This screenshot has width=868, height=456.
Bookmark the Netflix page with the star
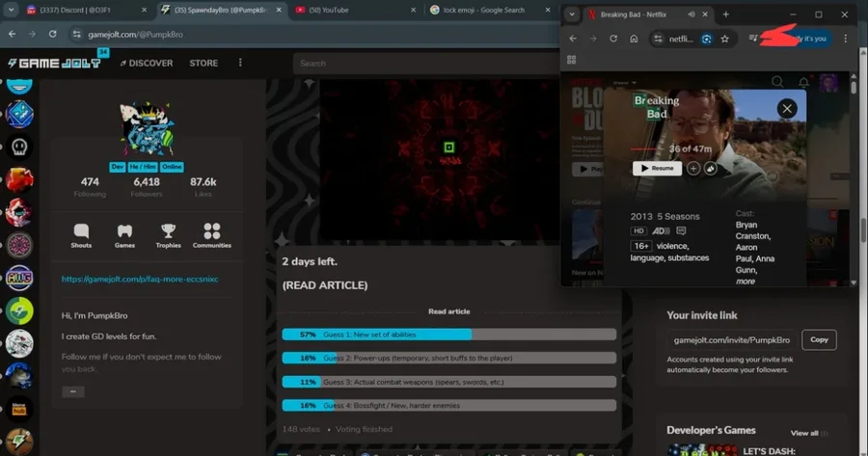[x=724, y=39]
